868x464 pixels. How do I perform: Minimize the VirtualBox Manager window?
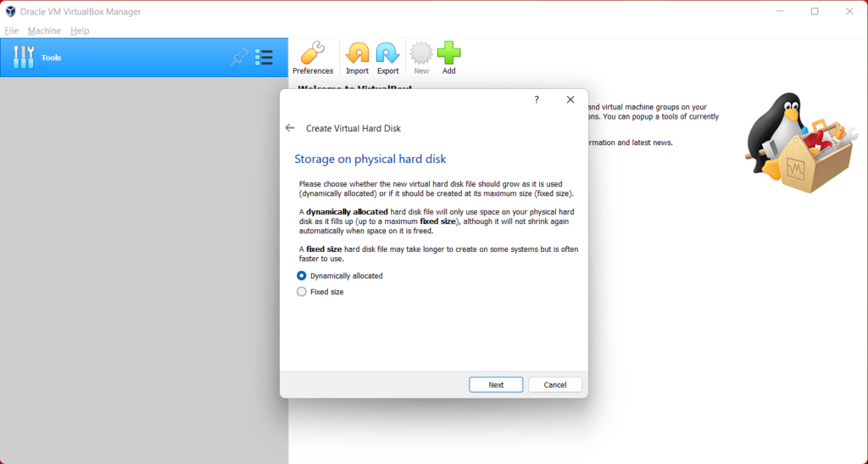click(x=780, y=11)
